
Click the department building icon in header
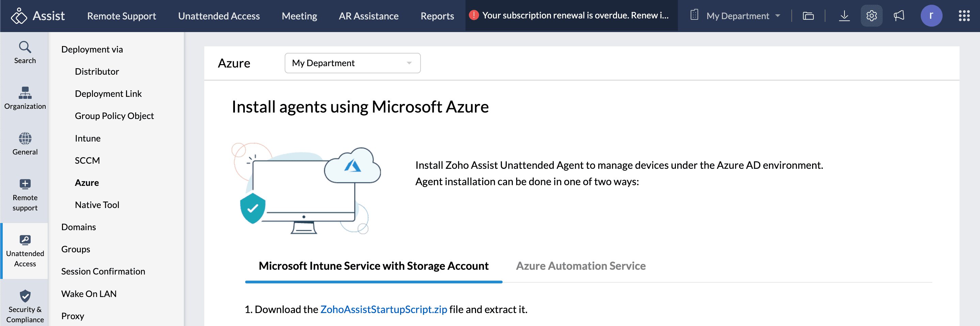pos(694,15)
